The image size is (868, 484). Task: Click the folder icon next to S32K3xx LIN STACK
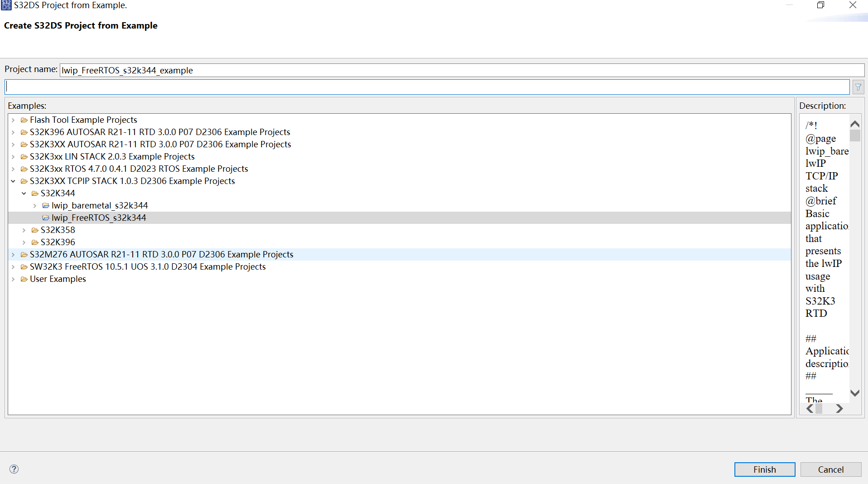click(x=24, y=156)
